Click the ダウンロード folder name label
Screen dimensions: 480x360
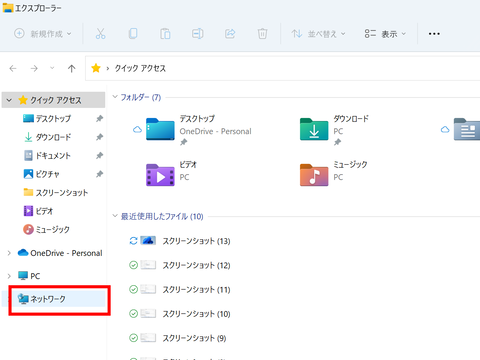pos(351,118)
